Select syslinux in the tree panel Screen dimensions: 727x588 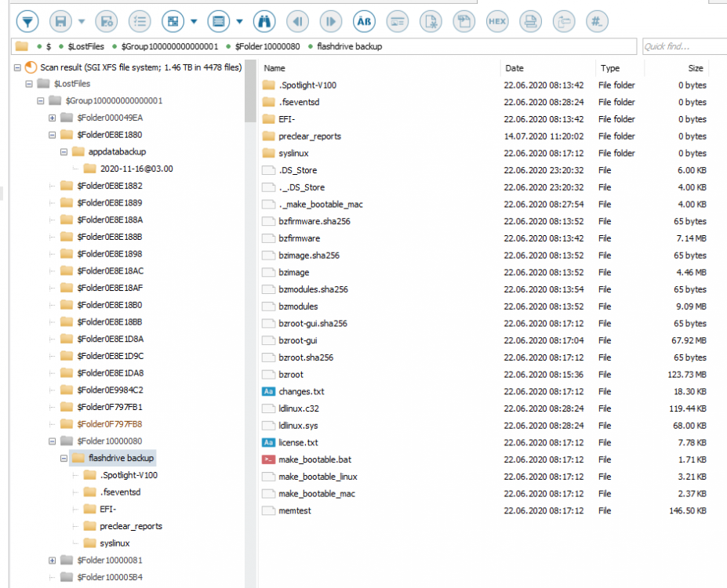coord(115,543)
